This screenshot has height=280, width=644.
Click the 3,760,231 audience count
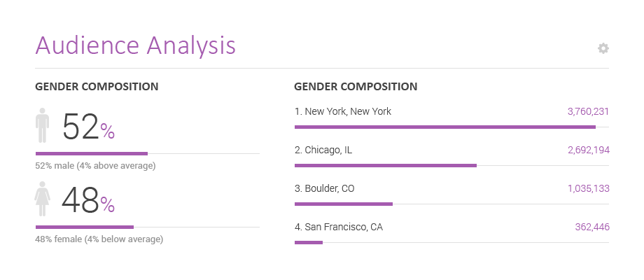[x=588, y=112]
